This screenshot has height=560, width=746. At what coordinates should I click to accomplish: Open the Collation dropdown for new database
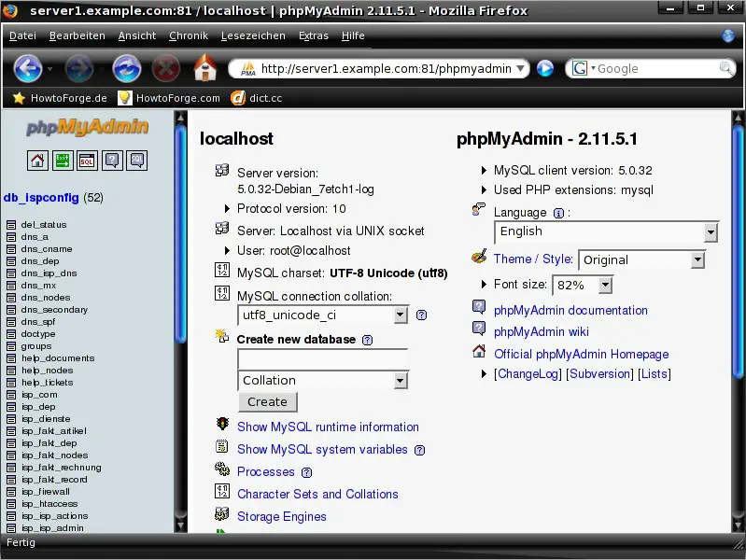coord(322,380)
